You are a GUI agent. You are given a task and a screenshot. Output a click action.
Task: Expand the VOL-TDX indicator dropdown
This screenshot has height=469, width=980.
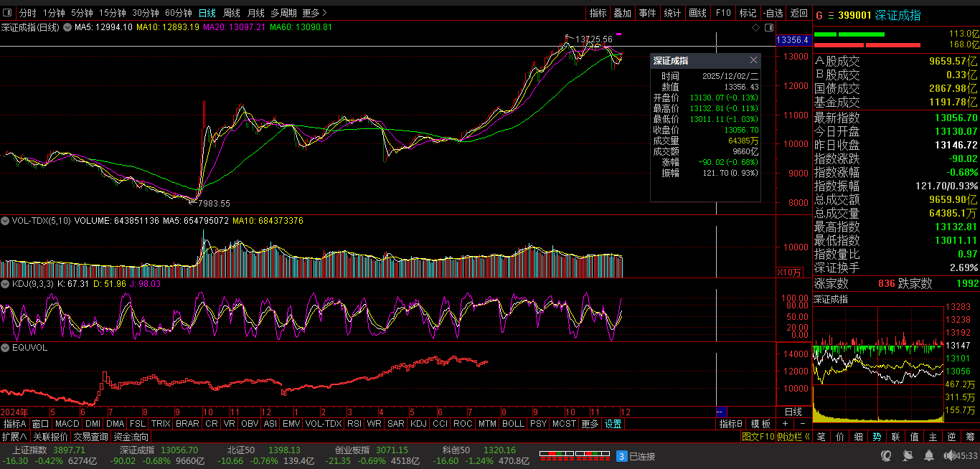tap(6, 221)
